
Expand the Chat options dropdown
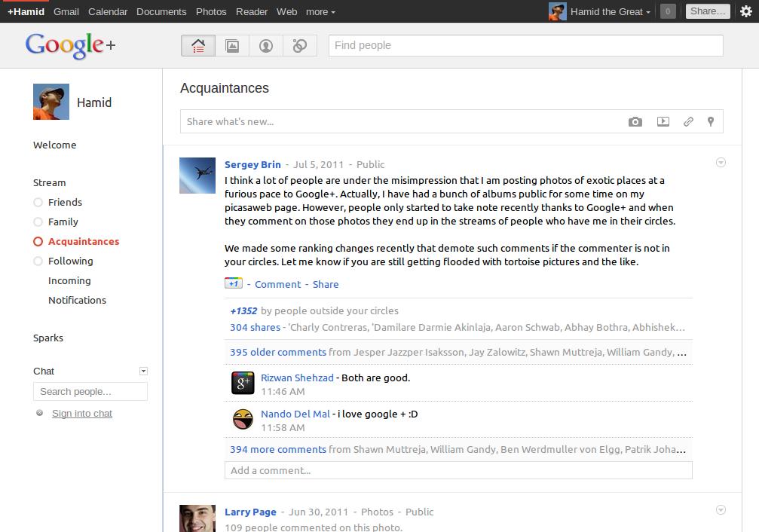click(143, 371)
